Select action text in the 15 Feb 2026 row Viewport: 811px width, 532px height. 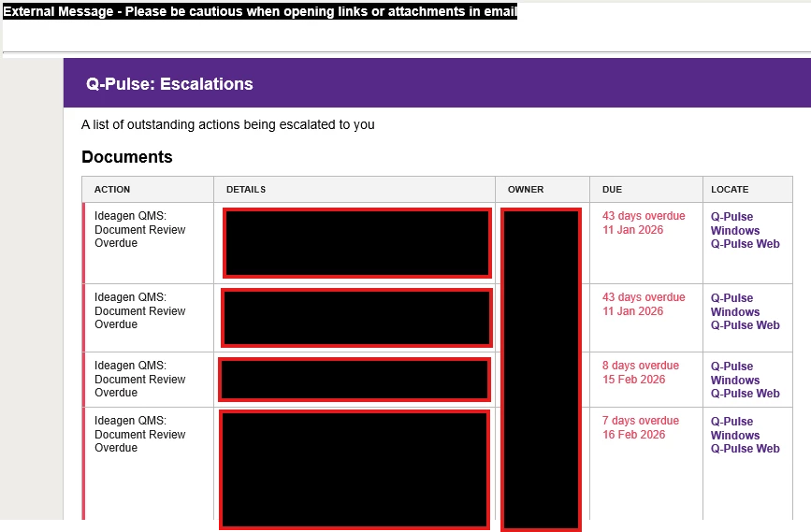[139, 379]
